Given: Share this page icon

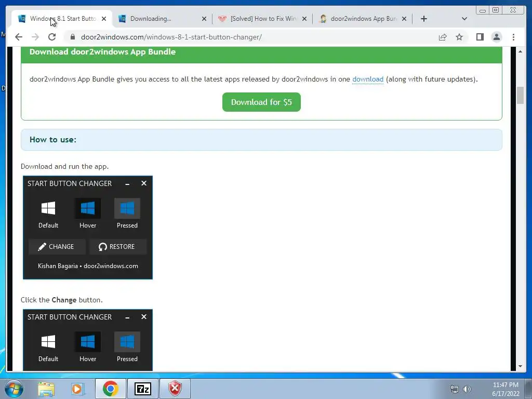Looking at the screenshot, I should click(x=443, y=37).
